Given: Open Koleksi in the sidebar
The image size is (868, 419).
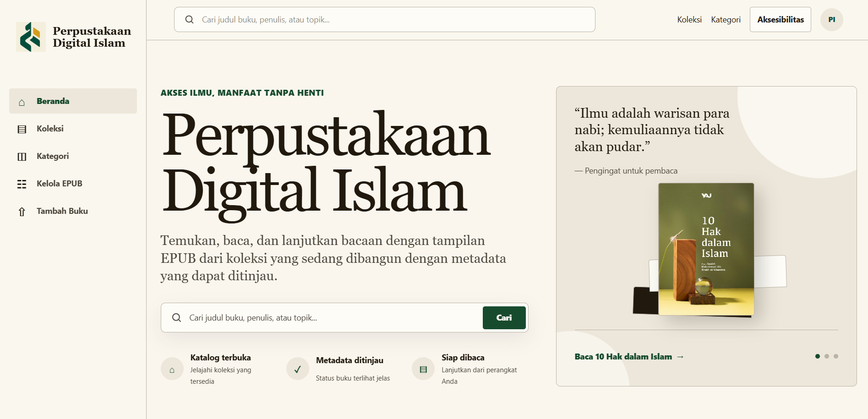Looking at the screenshot, I should click(73, 129).
